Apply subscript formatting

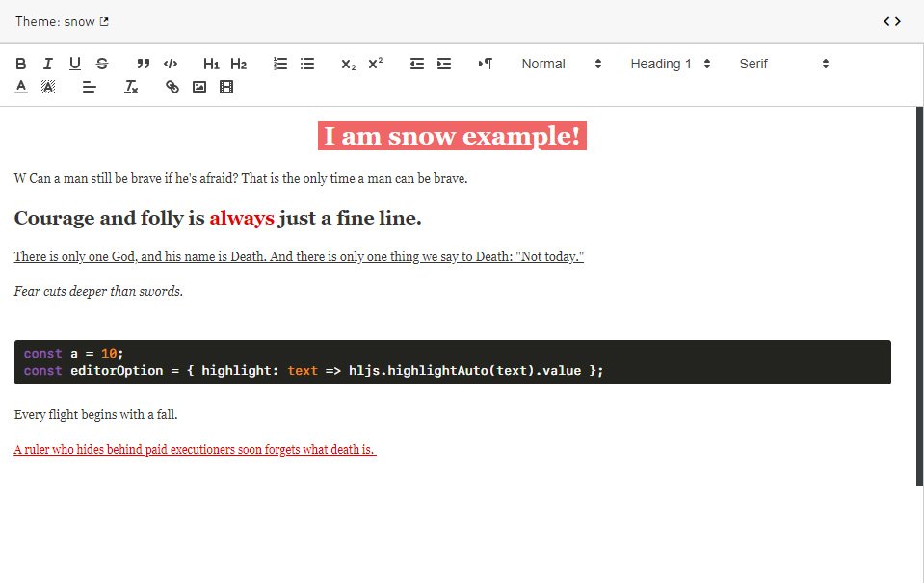pyautogui.click(x=348, y=64)
